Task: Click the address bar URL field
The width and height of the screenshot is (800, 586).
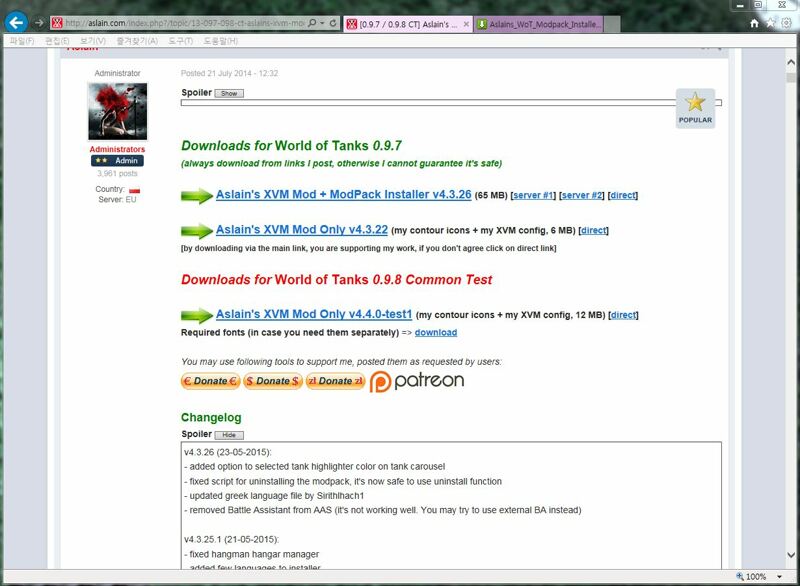Action: tap(185, 23)
